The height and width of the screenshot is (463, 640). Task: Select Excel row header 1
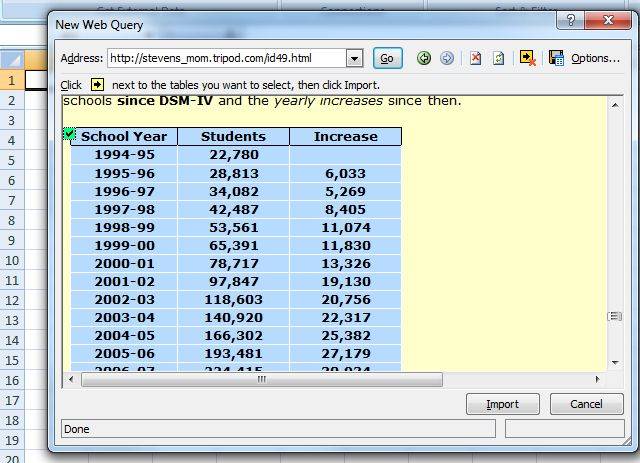point(12,80)
